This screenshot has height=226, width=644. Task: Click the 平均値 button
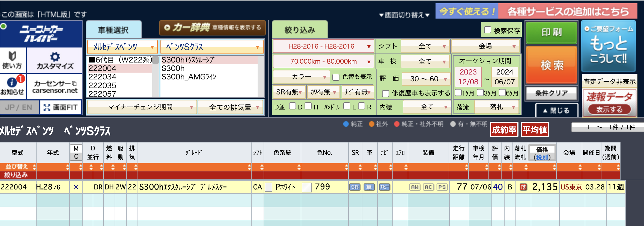pyautogui.click(x=535, y=129)
